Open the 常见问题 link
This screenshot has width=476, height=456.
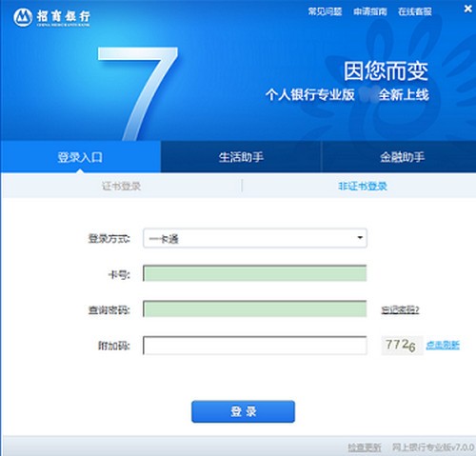[x=325, y=11]
